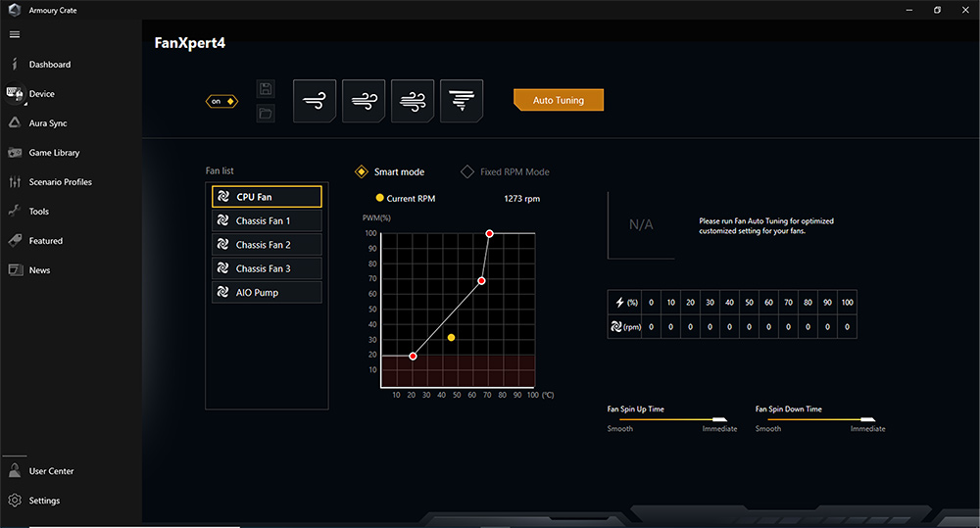
Task: Open the Dashboard icon in sidebar
Action: [x=15, y=64]
